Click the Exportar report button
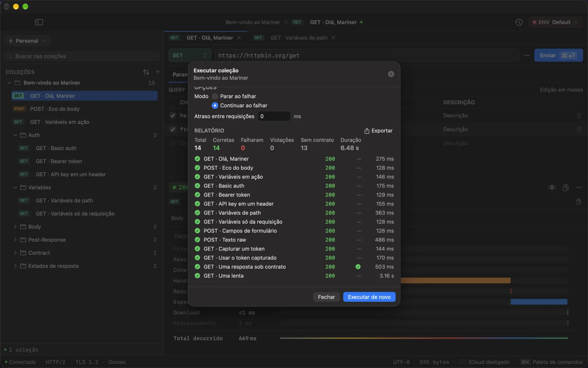 (378, 131)
